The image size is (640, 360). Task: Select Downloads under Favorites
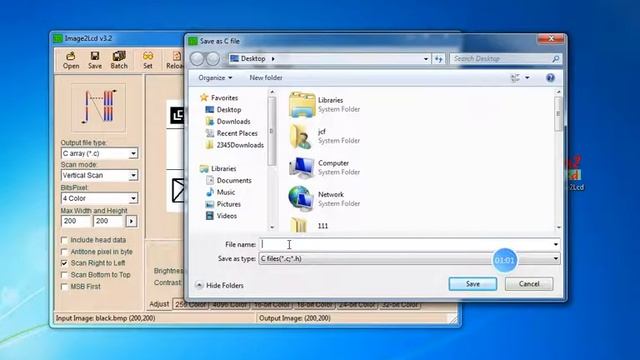(x=233, y=122)
